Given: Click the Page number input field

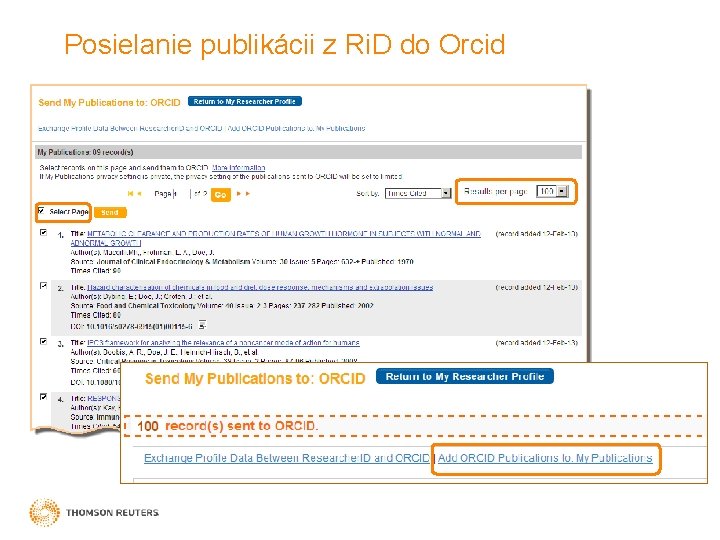Looking at the screenshot, I should coord(182,194).
